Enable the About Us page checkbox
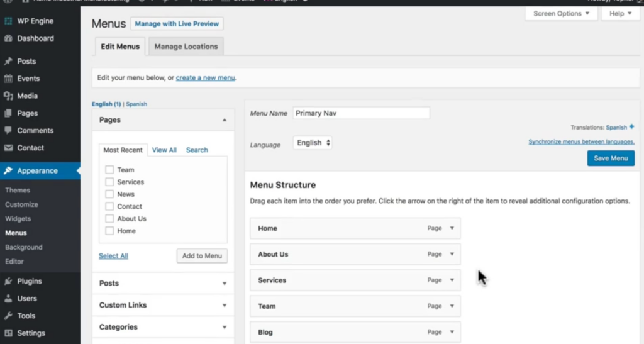Screen dimensions: 644x344 109,219
